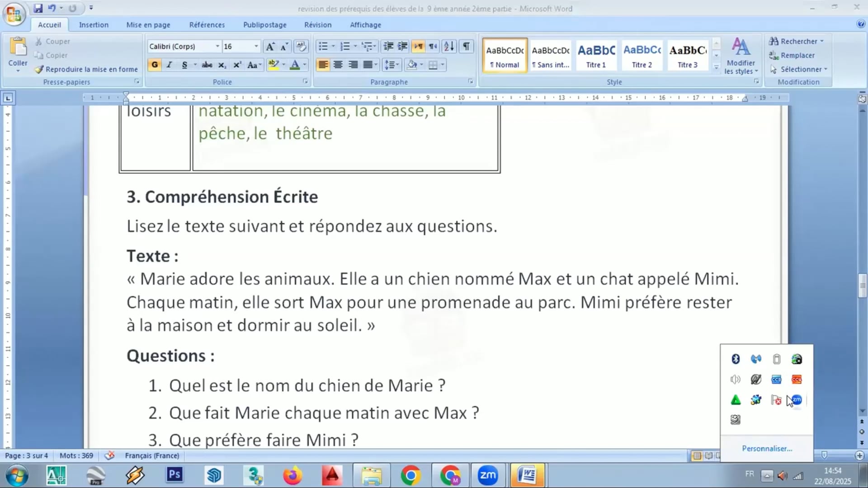Screen dimensions: 868x488
Task: Toggle italic formatting
Action: (x=169, y=65)
